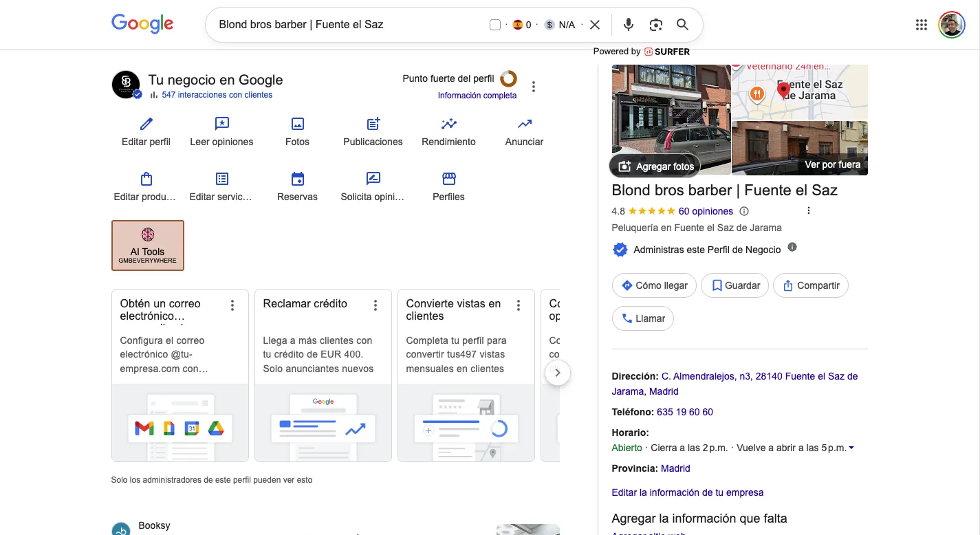Click Tu negocio en Google heading
This screenshot has height=535, width=980.
[215, 80]
